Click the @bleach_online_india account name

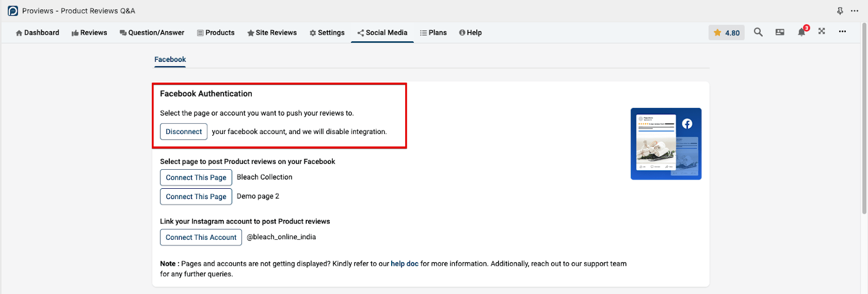point(281,237)
